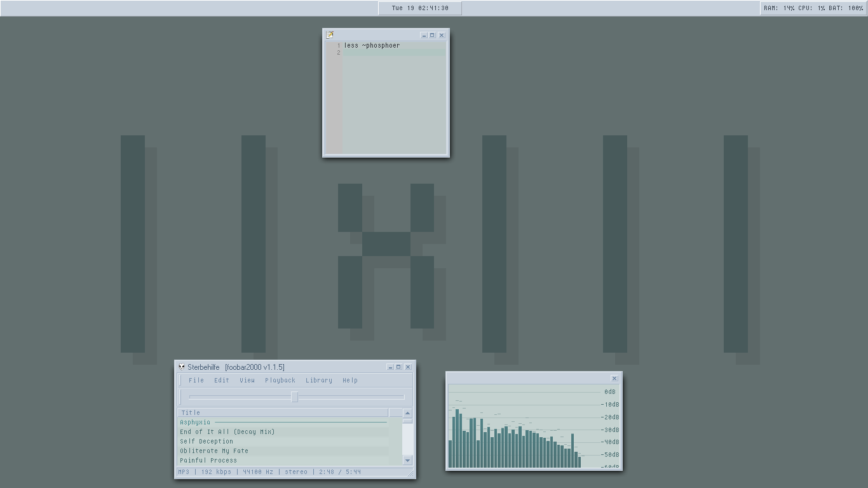Open the Playback menu
The height and width of the screenshot is (488, 868).
pos(280,380)
